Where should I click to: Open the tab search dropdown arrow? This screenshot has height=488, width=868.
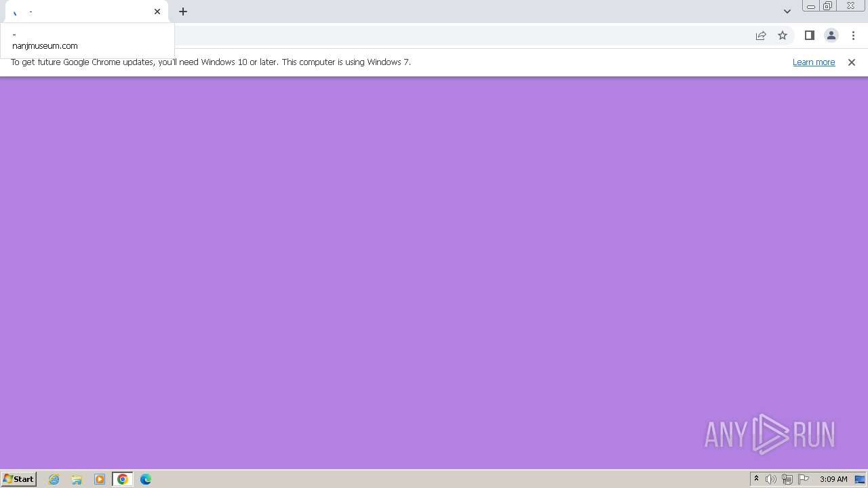[787, 12]
